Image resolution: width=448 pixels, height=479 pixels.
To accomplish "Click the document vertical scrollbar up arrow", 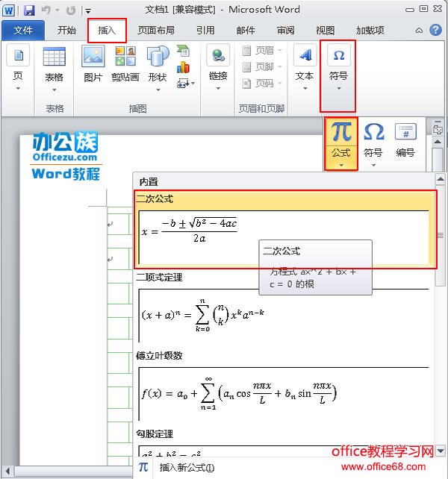I will [x=438, y=142].
